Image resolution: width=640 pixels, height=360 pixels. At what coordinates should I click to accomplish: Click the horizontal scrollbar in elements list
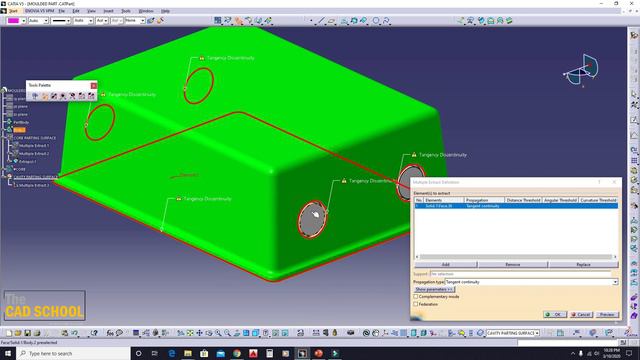click(516, 257)
